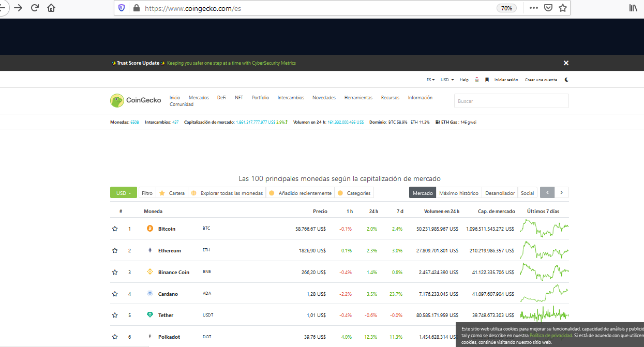This screenshot has height=347, width=644.
Task: Open the Recursos navigation menu
Action: click(390, 98)
